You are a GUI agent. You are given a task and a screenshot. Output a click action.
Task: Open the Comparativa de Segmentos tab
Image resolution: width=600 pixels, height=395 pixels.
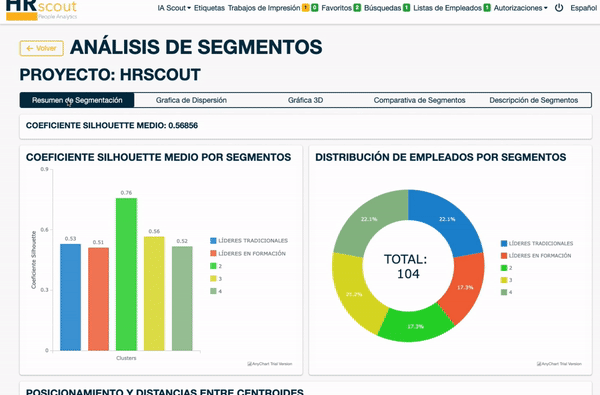coord(419,100)
